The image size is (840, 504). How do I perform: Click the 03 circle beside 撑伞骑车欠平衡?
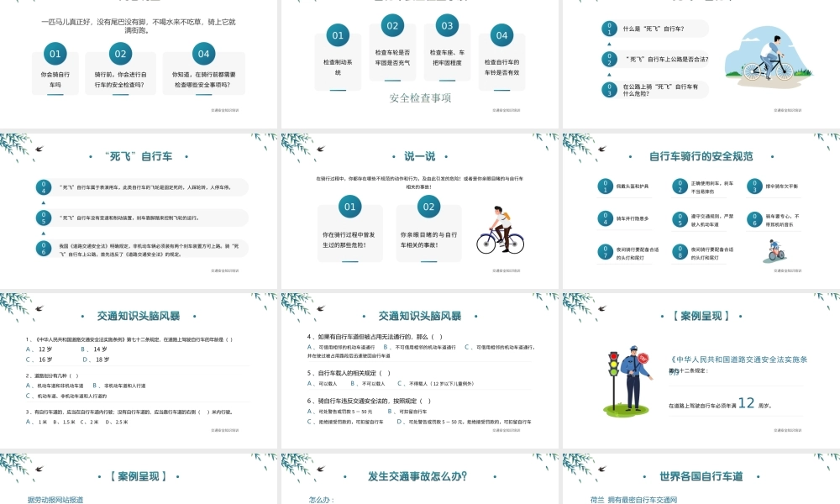(x=754, y=186)
